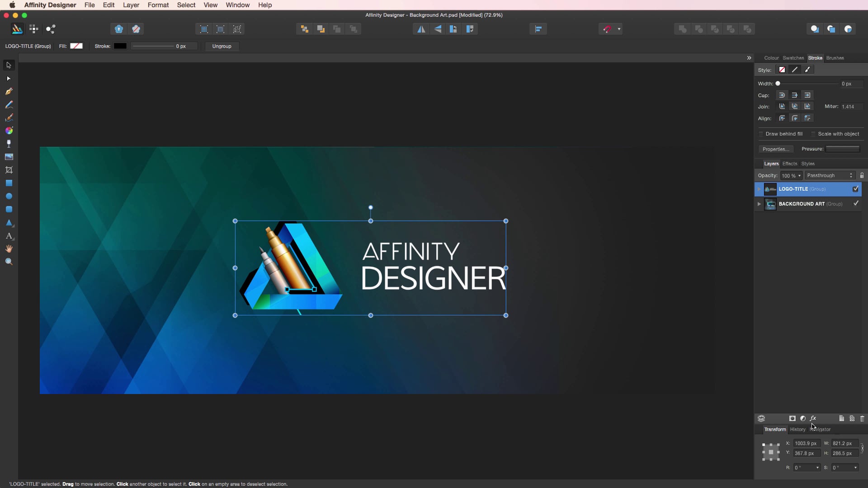
Task: Switch to the Swatches tab
Action: pyautogui.click(x=793, y=58)
